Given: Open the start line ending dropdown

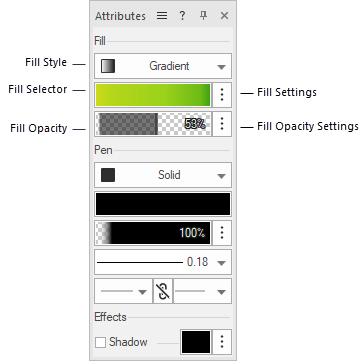Looking at the screenshot, I should click(123, 291).
